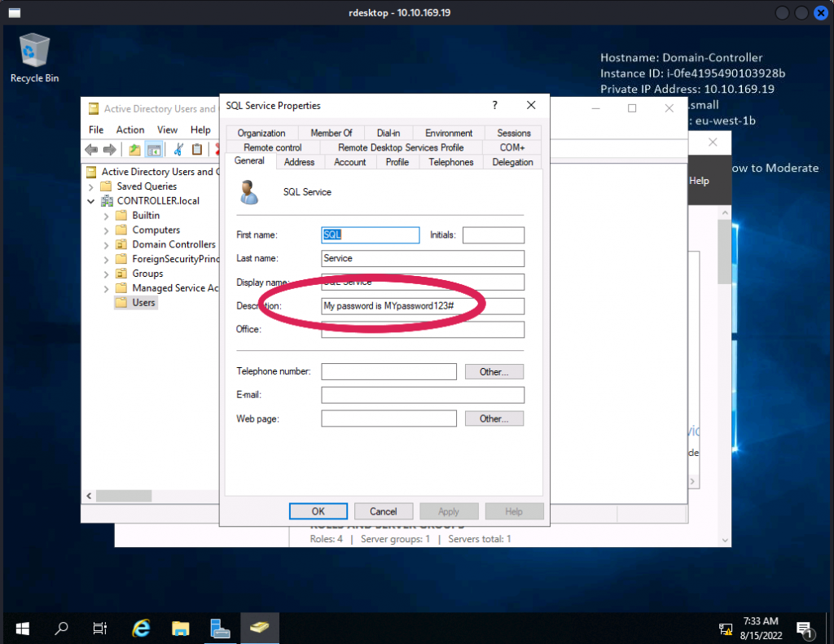The height and width of the screenshot is (644, 834).
Task: Click the question mark help icon in dialog
Action: click(494, 105)
